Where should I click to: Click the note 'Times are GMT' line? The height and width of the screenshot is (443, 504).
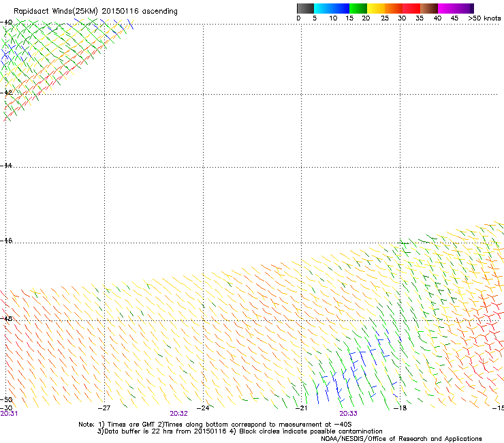[215, 425]
